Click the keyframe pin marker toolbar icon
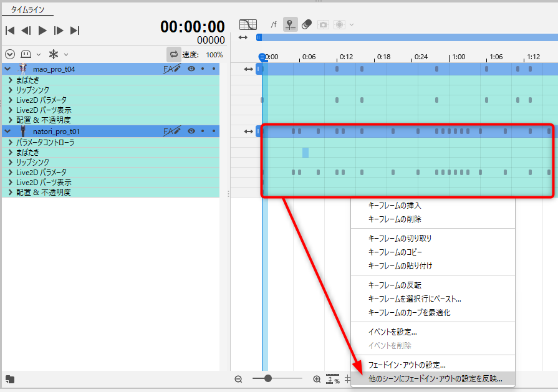 point(291,24)
